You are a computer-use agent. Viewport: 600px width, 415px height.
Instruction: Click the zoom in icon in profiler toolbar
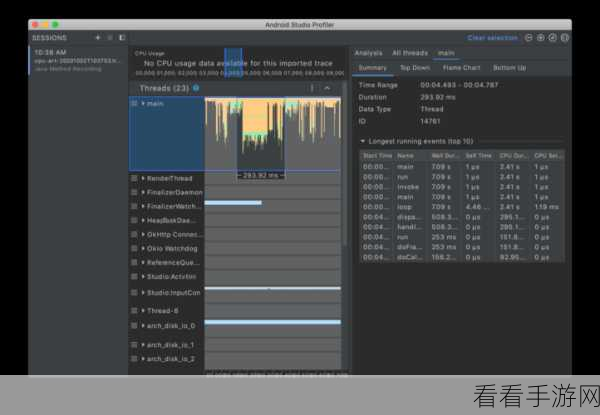[540, 37]
